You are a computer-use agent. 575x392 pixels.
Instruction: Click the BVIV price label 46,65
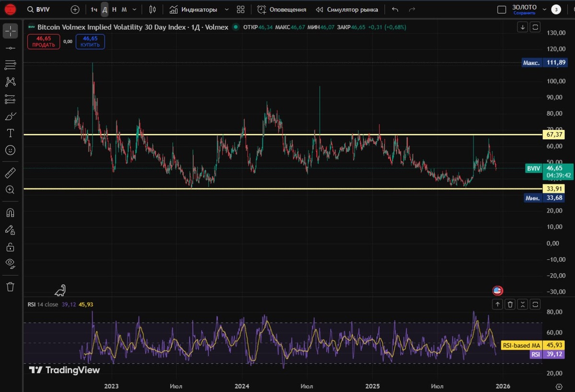(549, 172)
